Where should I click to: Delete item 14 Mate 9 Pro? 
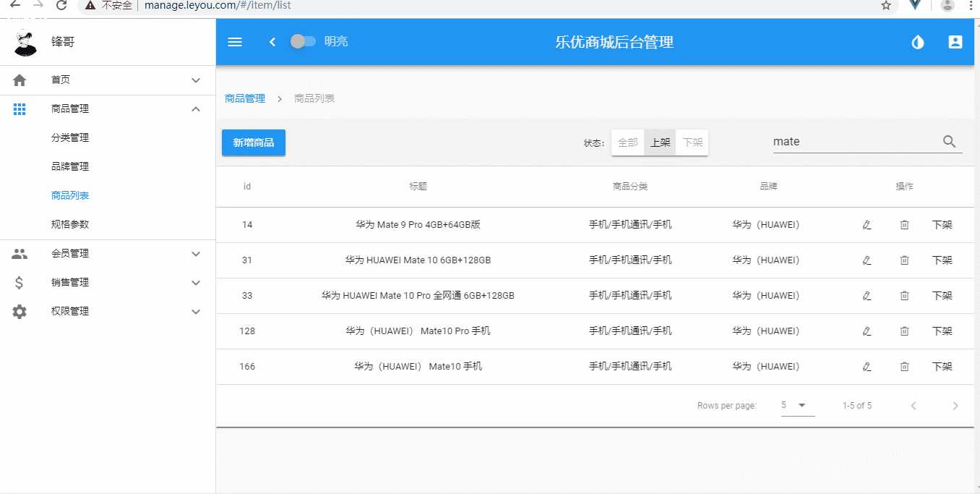[x=904, y=225]
